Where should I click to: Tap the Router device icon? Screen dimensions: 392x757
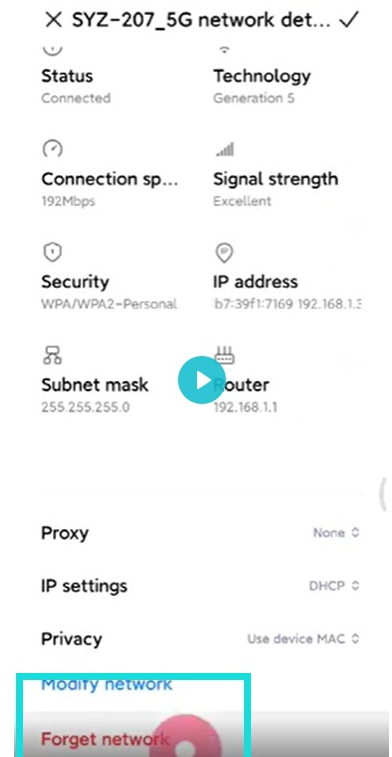(x=224, y=355)
